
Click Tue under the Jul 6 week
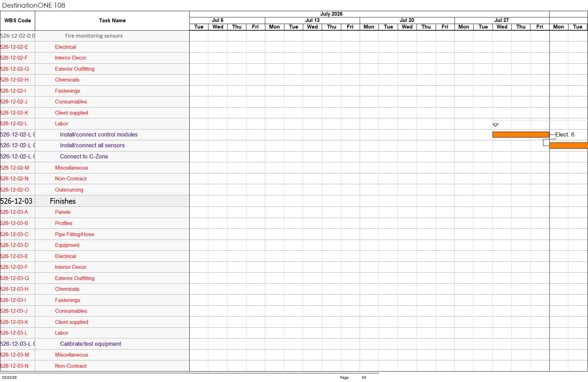click(199, 27)
